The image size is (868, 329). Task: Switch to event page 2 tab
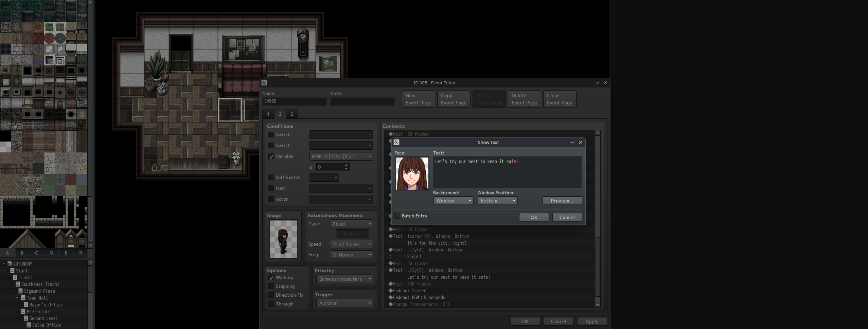[x=280, y=114]
